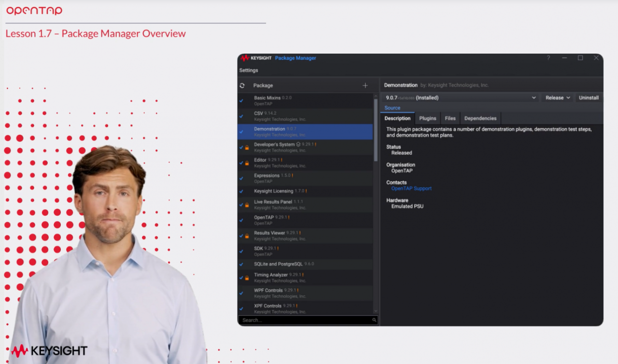This screenshot has width=618, height=364.
Task: Select the Results Viewer package
Action: pyautogui.click(x=305, y=236)
